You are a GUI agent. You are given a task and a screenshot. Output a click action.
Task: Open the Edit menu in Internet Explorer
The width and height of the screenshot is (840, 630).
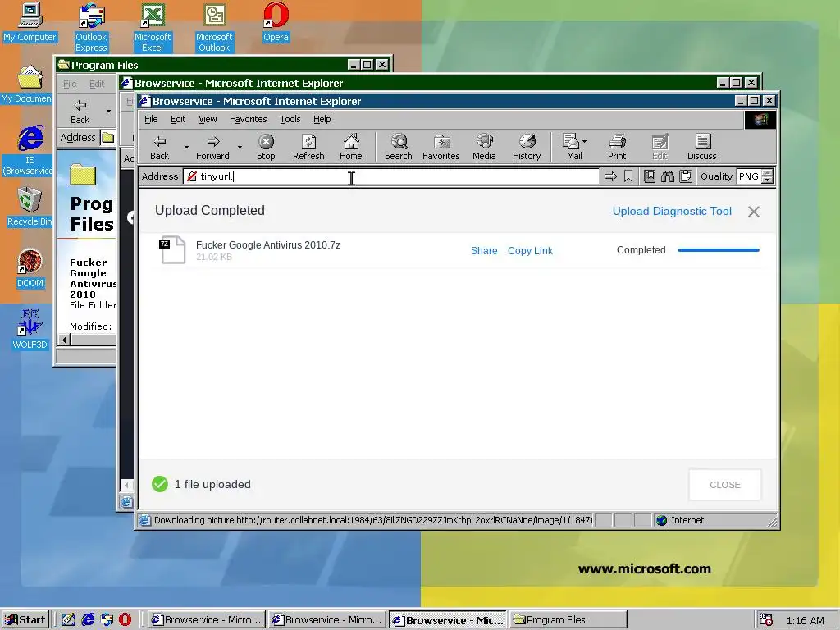click(x=178, y=119)
